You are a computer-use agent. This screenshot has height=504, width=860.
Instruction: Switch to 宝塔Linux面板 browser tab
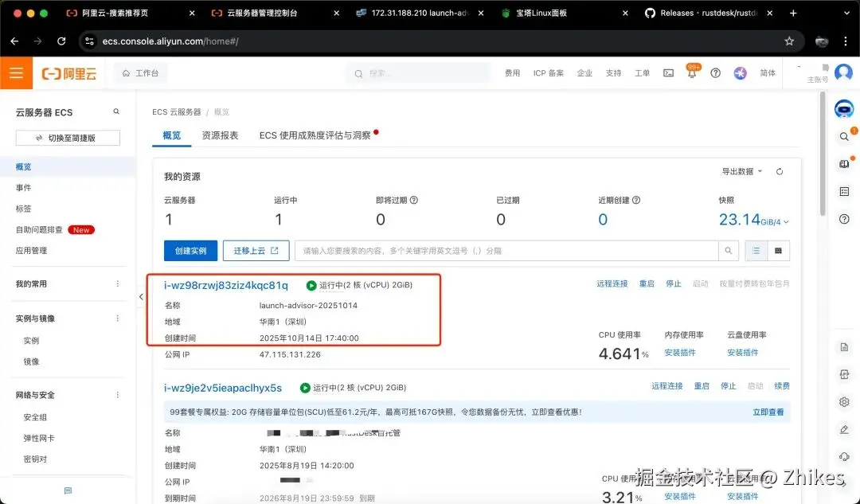point(565,14)
